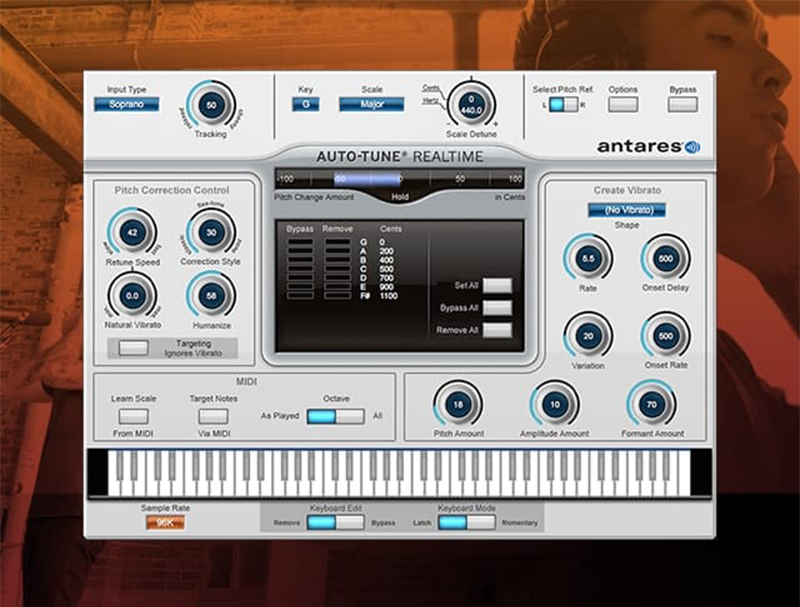Toggle Remove box for note B
This screenshot has height=607, width=800.
tap(337, 260)
